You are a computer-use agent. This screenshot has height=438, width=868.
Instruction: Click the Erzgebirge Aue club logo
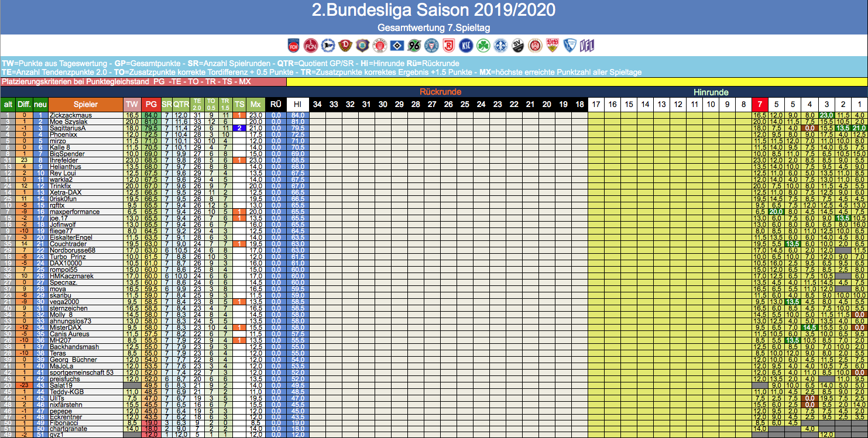pos(362,46)
